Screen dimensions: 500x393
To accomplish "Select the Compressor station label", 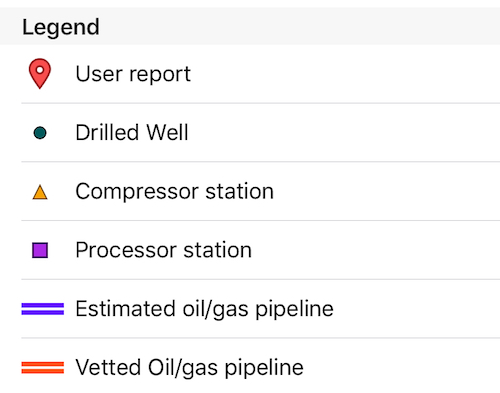I will pyautogui.click(x=175, y=192).
